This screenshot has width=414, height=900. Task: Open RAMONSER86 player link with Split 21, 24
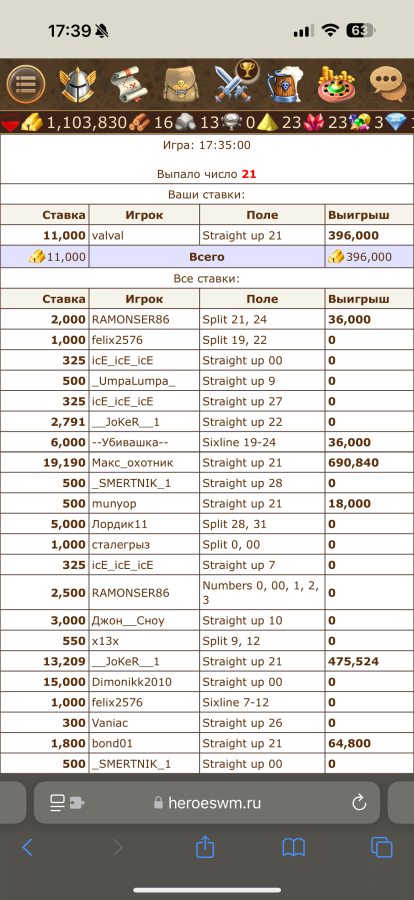[x=130, y=320]
